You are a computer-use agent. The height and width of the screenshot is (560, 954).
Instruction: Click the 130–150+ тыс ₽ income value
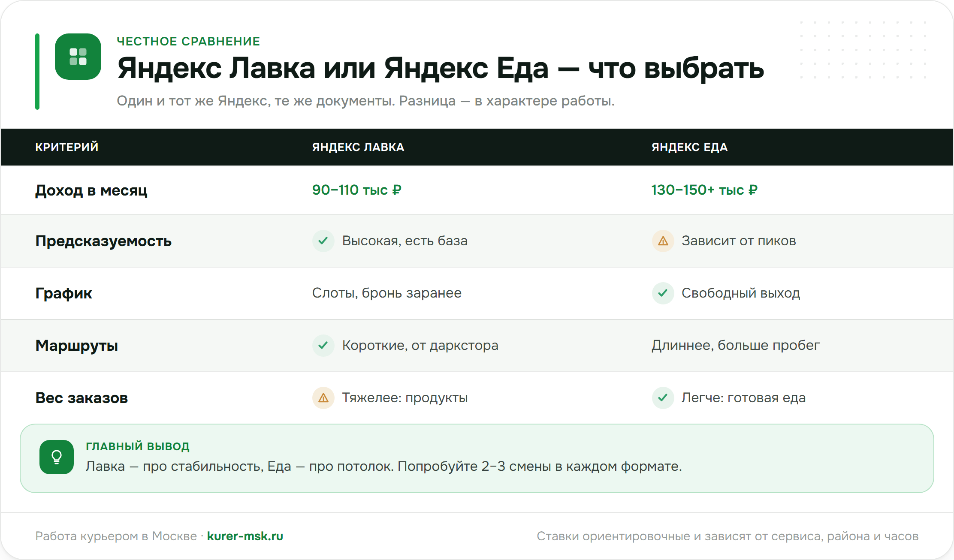pos(704,190)
